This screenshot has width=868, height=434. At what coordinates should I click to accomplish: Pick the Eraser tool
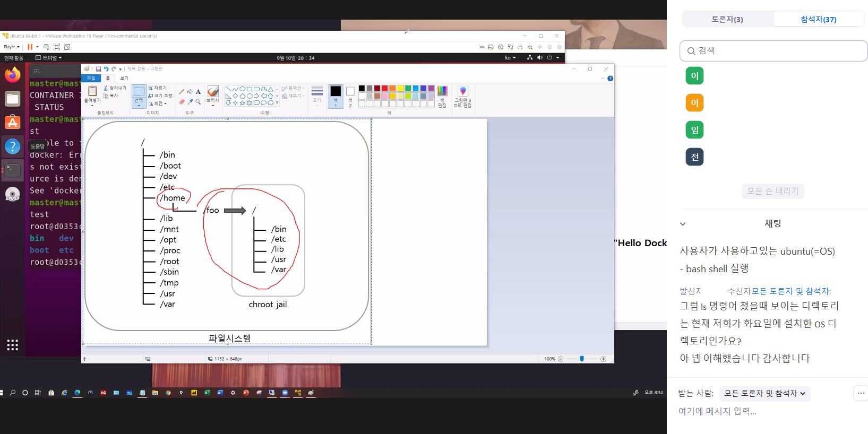(182, 101)
